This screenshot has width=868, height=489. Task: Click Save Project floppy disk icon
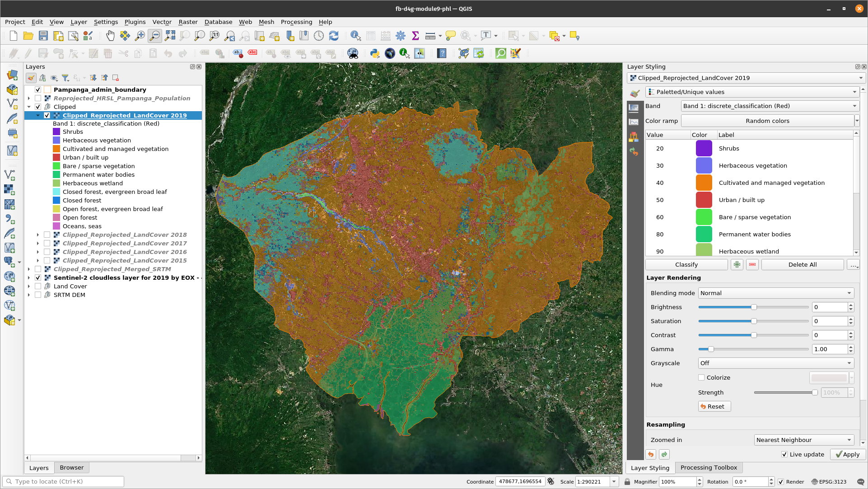tap(43, 36)
